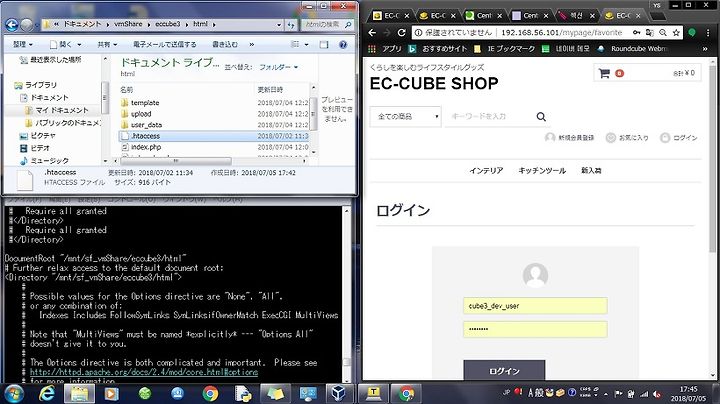Open お気に入り link
Image resolution: width=720 pixels, height=404 pixels.
click(627, 138)
